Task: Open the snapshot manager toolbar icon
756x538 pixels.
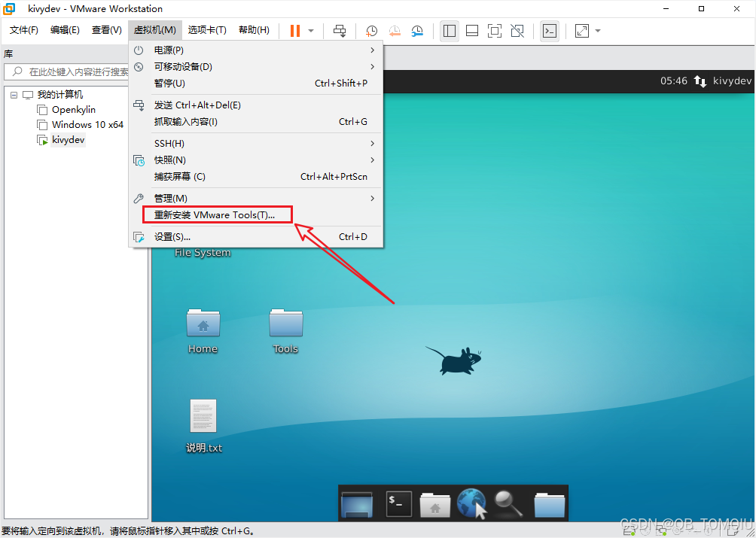Action: coord(418,31)
